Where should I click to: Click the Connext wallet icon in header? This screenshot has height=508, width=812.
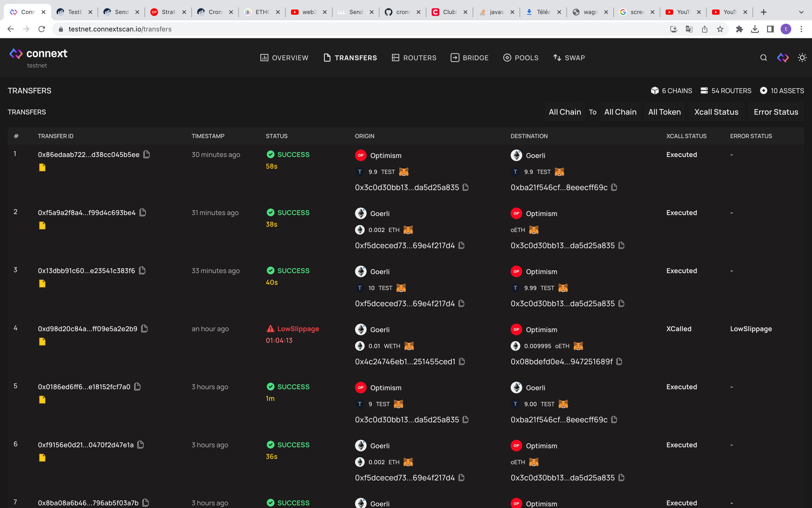click(x=783, y=58)
